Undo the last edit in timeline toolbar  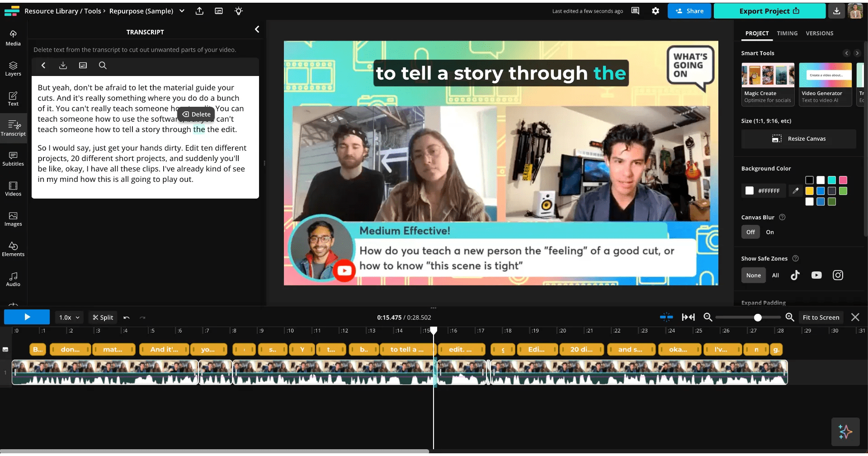click(x=127, y=318)
